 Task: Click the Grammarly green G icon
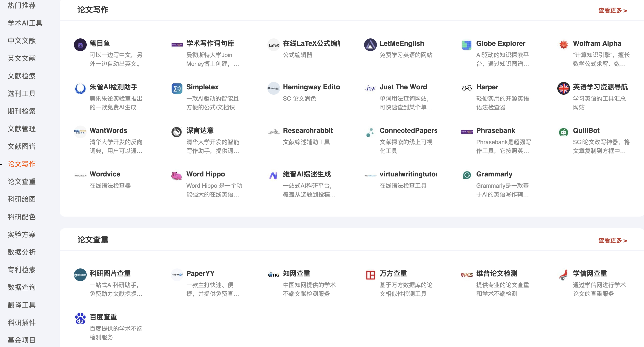[x=466, y=175]
